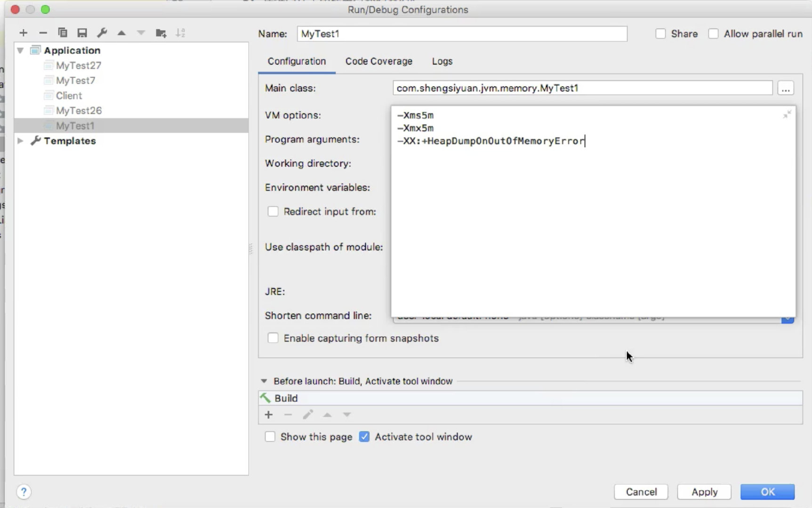Collapse the Before launch section
Image resolution: width=812 pixels, height=508 pixels.
click(264, 381)
